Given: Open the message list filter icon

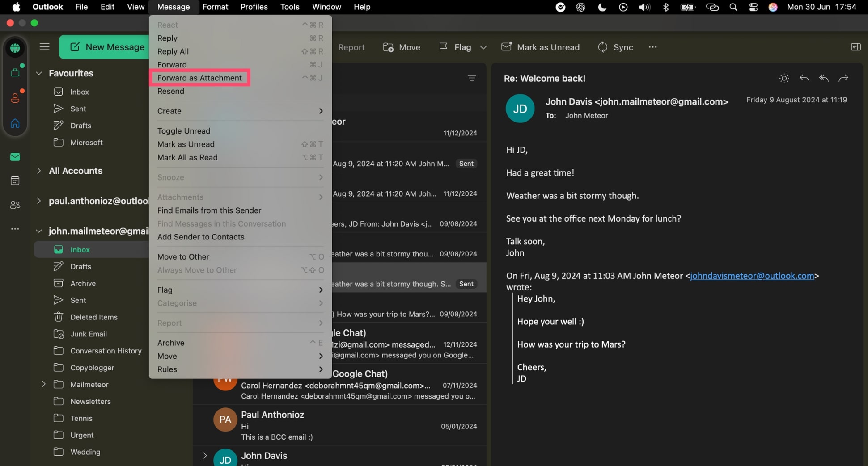Looking at the screenshot, I should coord(472,78).
